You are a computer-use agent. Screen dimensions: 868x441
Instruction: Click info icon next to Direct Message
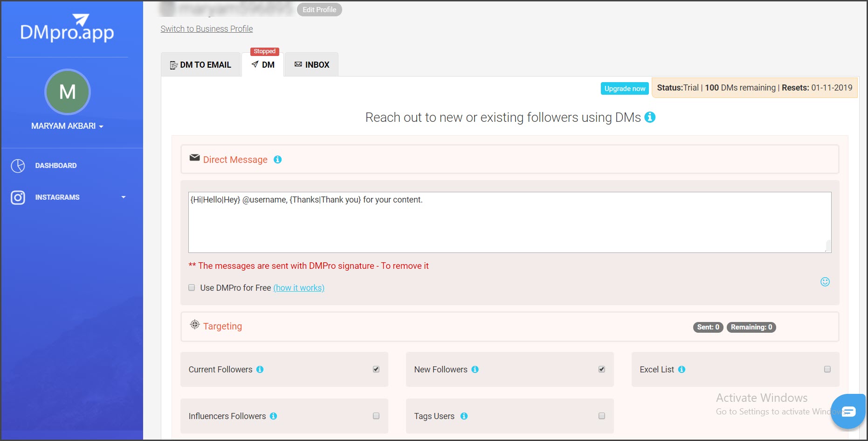[x=277, y=160]
